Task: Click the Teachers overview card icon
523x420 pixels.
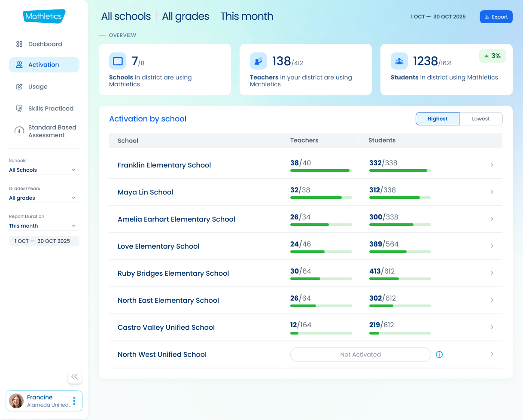Action: click(x=258, y=61)
